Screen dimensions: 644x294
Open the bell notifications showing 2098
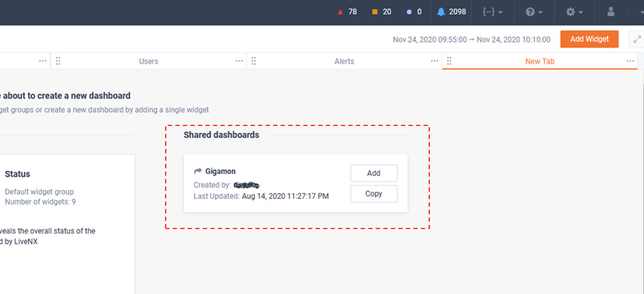pos(451,12)
